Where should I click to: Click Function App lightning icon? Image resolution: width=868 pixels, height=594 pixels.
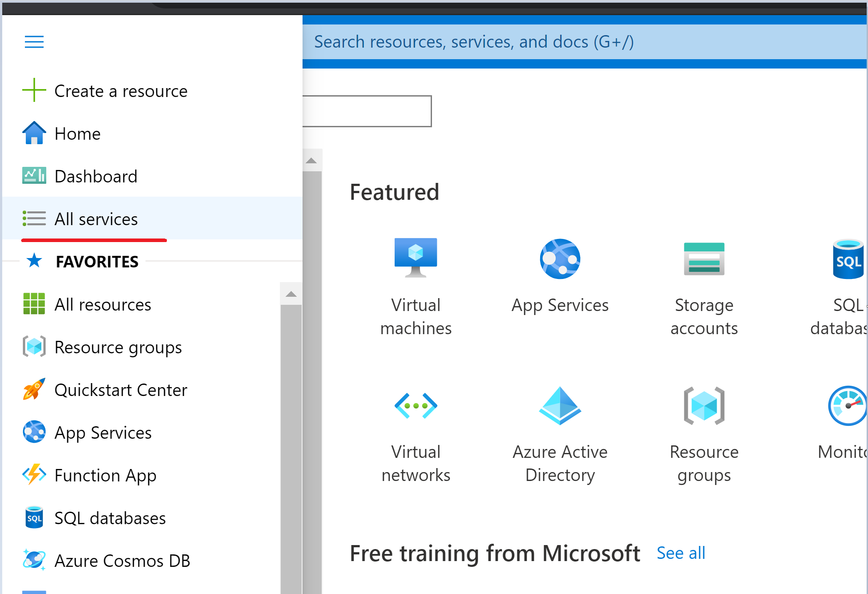click(x=34, y=475)
